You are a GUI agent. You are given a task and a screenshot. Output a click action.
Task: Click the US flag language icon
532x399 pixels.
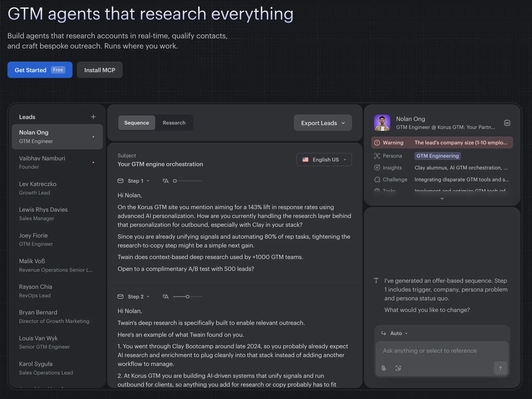tap(305, 160)
